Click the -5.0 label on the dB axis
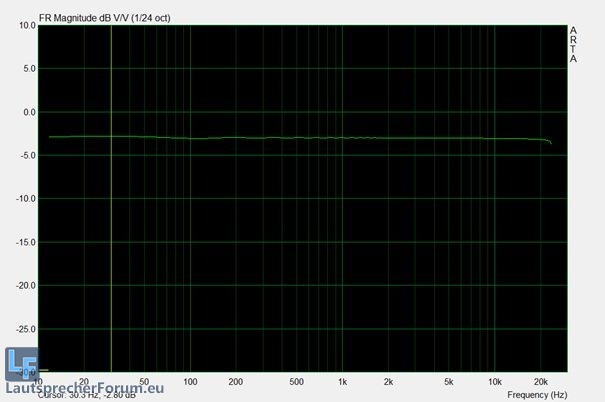Image resolution: width=605 pixels, height=402 pixels. tap(27, 155)
